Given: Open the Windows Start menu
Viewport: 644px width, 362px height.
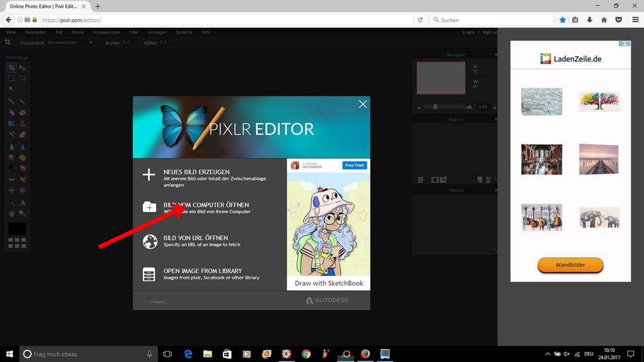Looking at the screenshot, I should click(x=9, y=354).
